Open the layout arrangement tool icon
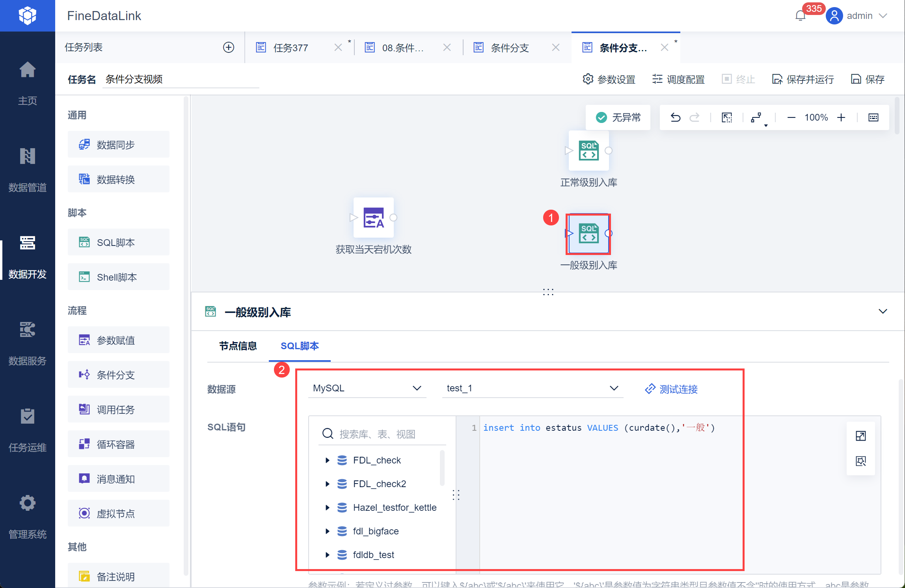 [x=756, y=117]
